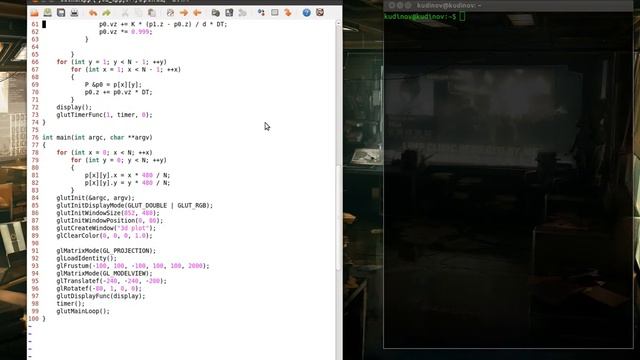640x360 pixels.
Task: Click the Save all files icon
Action: click(61, 13)
